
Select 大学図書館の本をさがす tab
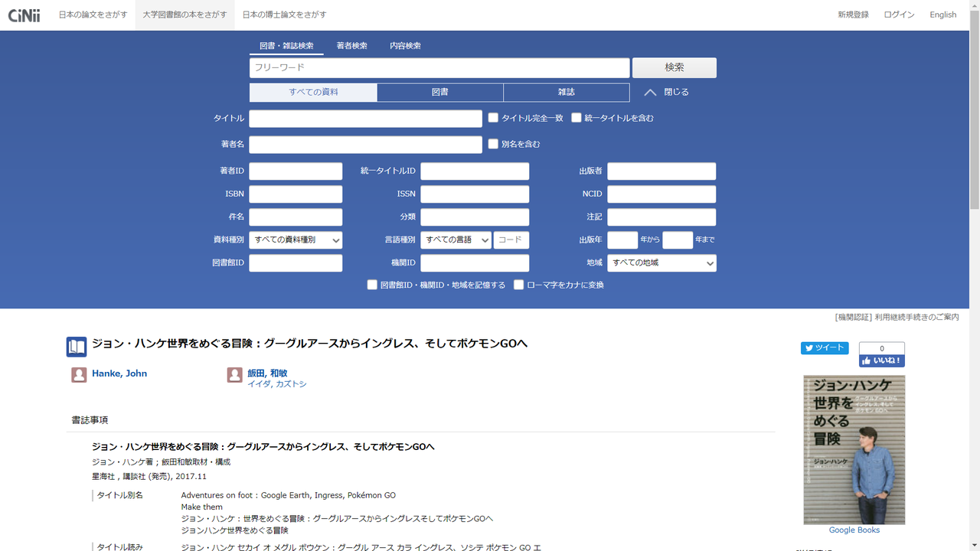coord(185,15)
